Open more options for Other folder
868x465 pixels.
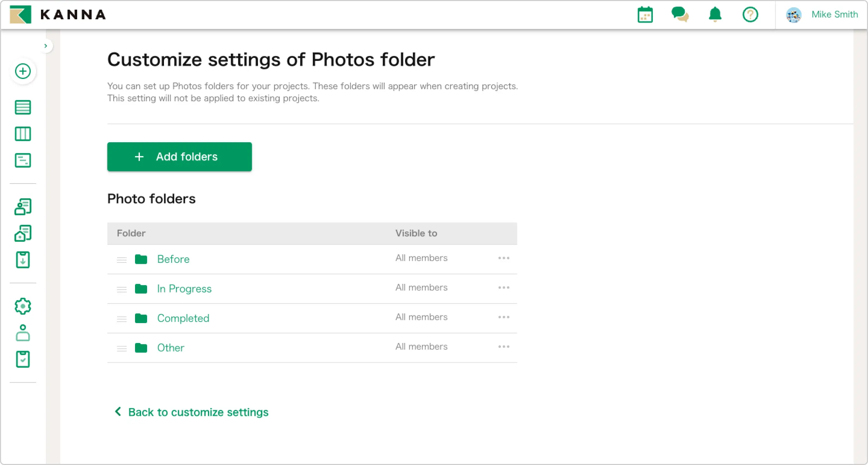pos(504,347)
